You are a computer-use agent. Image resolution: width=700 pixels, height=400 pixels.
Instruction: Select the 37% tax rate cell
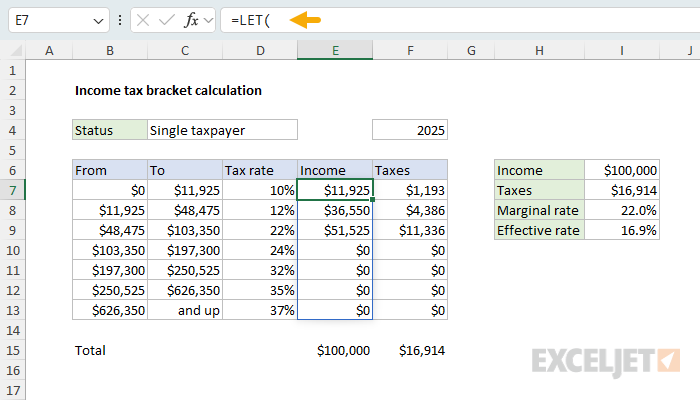click(260, 310)
